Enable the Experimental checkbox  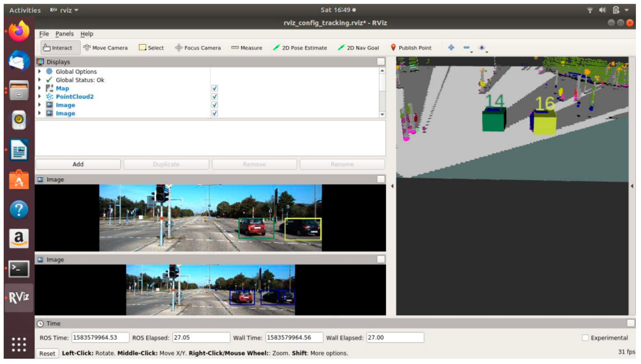coord(585,338)
